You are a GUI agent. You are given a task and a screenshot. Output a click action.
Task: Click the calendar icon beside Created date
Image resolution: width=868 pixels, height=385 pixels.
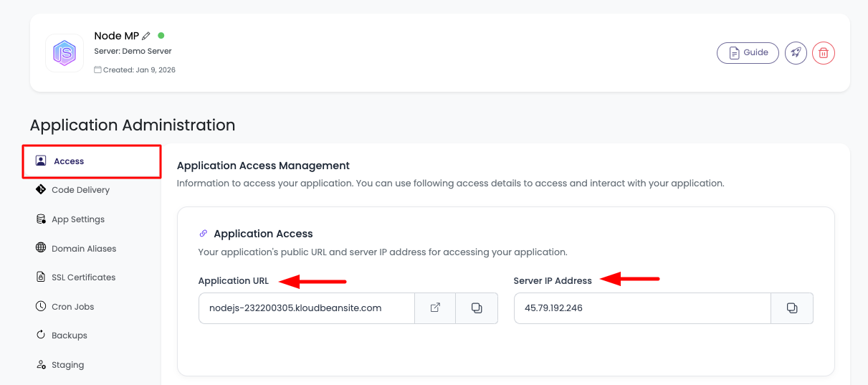(97, 70)
